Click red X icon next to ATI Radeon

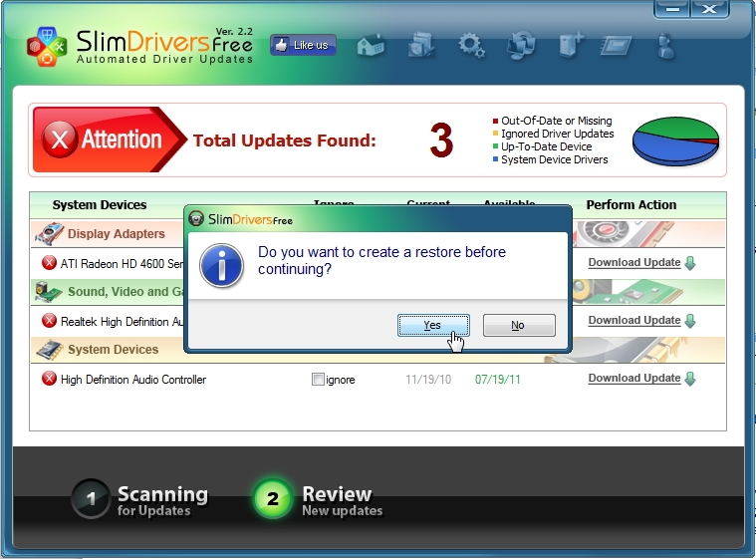pos(49,263)
